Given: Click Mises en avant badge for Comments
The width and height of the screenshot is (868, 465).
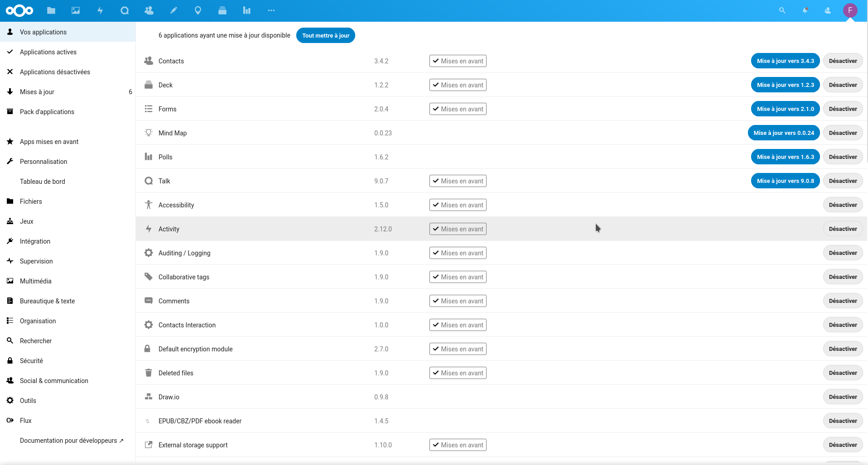Looking at the screenshot, I should [x=458, y=301].
